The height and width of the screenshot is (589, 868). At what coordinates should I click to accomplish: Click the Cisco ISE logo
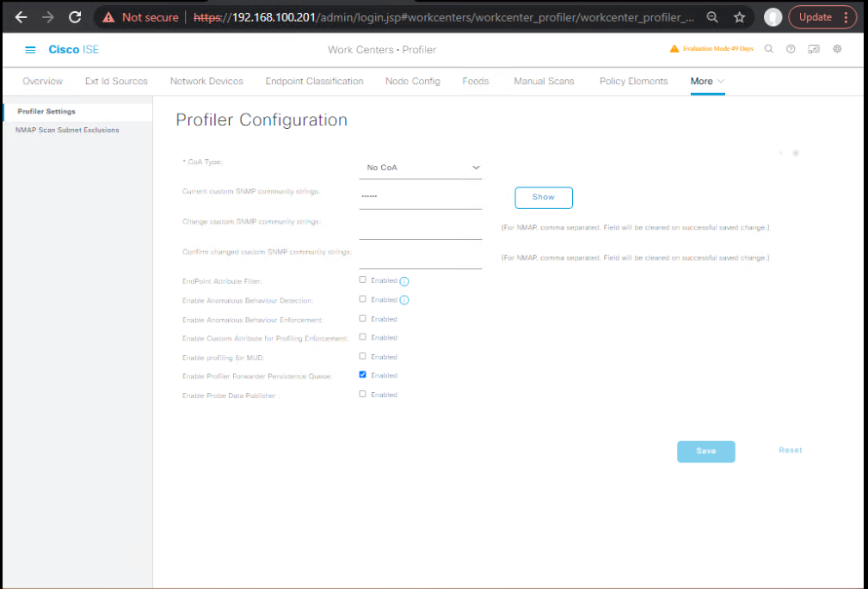point(74,49)
